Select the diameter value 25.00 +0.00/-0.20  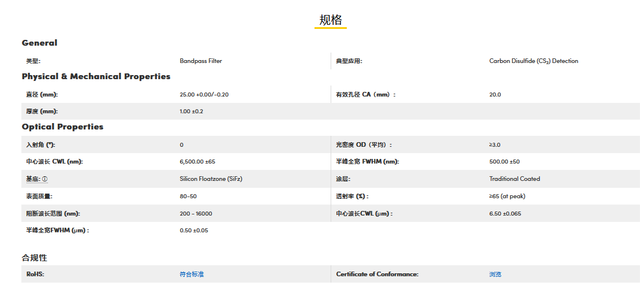click(x=204, y=94)
